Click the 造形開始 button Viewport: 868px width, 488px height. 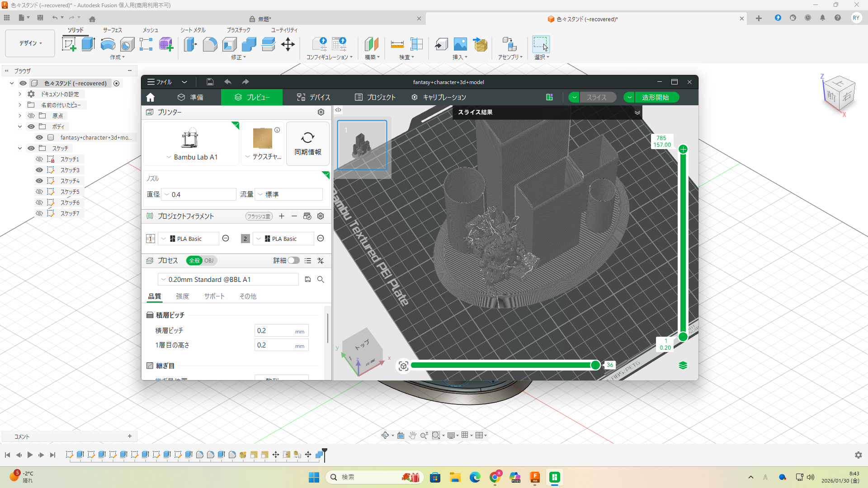(x=655, y=97)
